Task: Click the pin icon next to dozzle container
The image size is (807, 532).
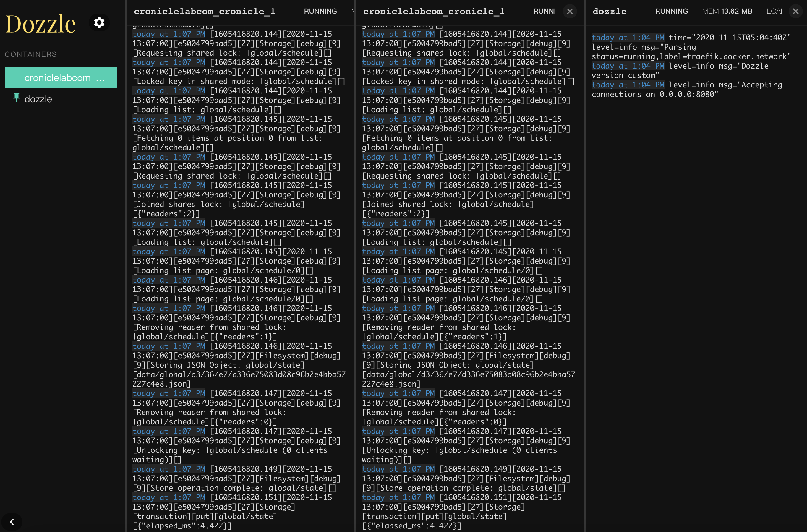Action: pos(17,98)
